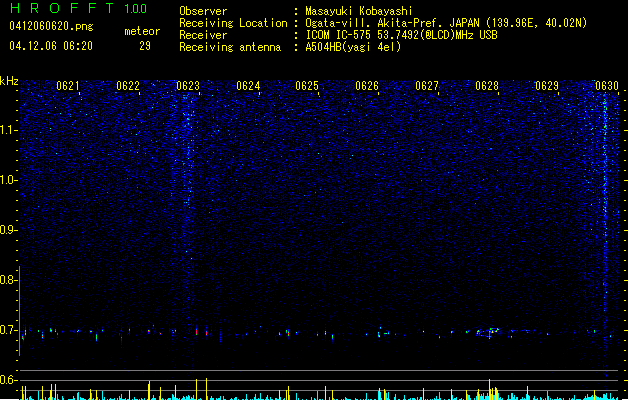Click the 0628 time marker
Screen dimensions: 629x400
[487, 86]
